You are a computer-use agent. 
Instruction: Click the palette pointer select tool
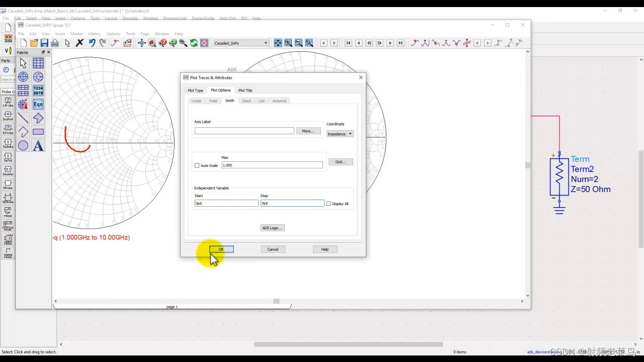[x=23, y=63]
